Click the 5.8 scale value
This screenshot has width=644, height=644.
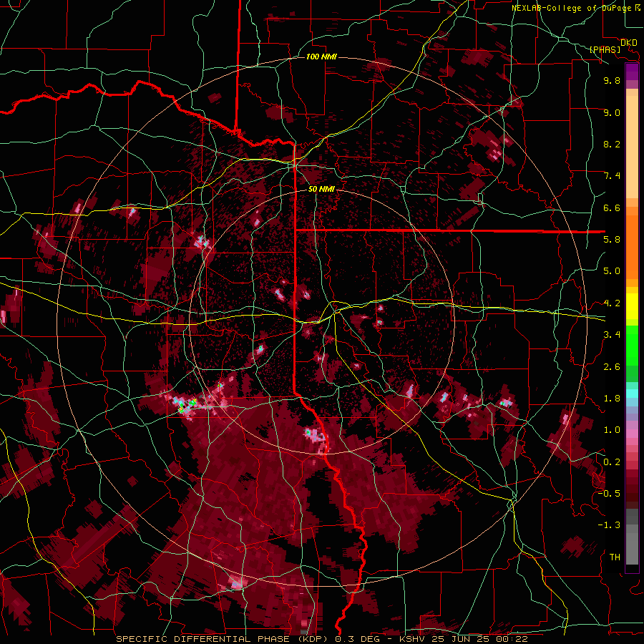point(612,240)
